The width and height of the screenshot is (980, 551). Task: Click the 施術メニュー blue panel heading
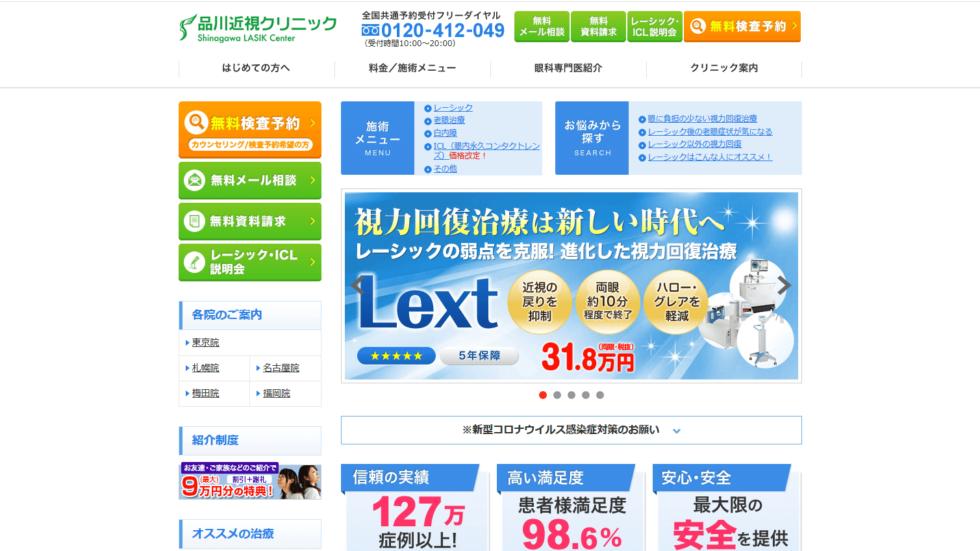pyautogui.click(x=377, y=138)
